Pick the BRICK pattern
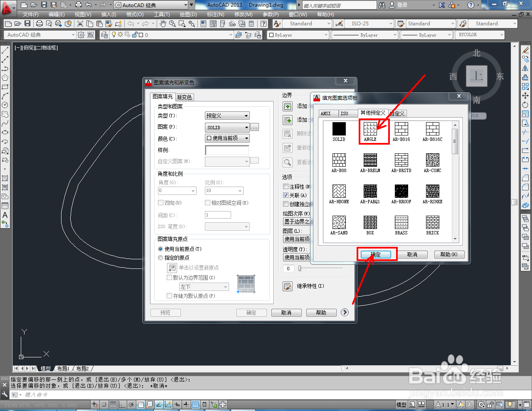532x411 pixels. click(432, 222)
